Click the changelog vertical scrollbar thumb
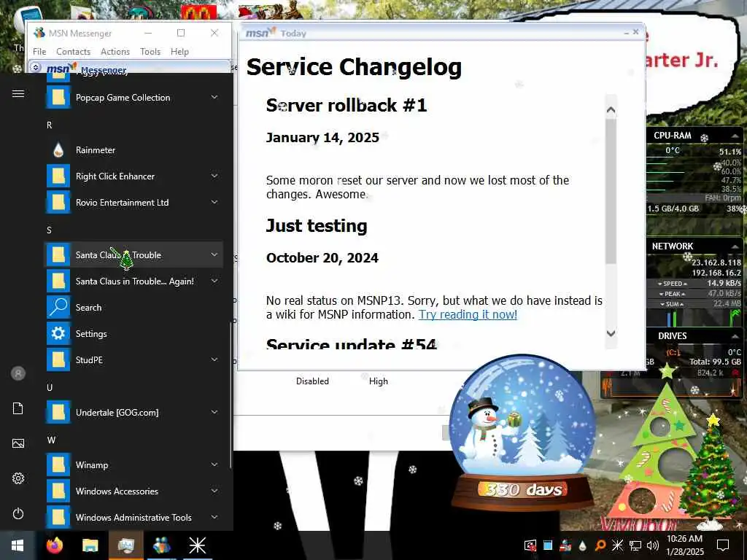 click(611, 190)
